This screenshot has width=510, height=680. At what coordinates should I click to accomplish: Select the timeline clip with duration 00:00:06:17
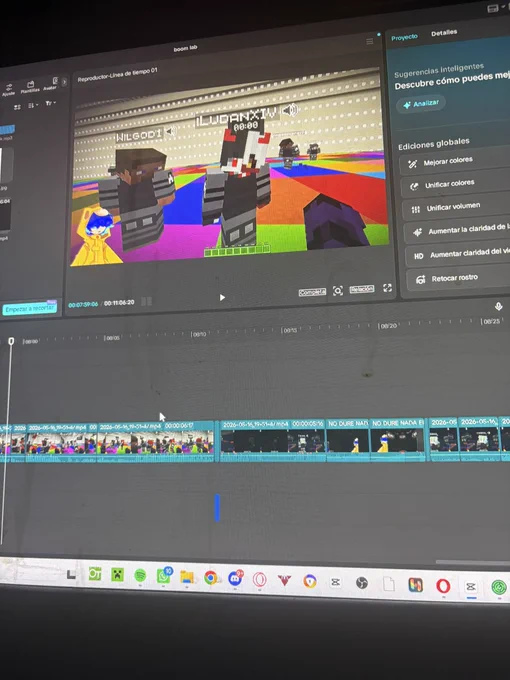[156, 441]
